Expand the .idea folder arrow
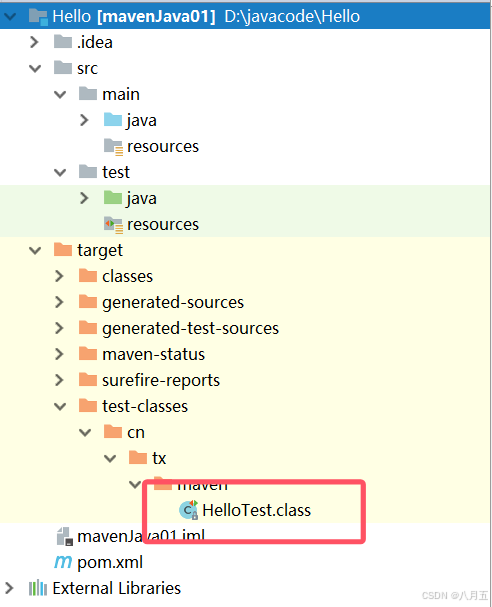Viewport: 492px width, 607px height. click(34, 42)
